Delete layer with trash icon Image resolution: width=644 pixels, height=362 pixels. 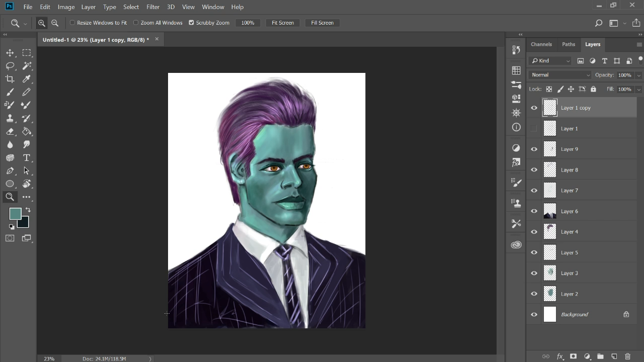(x=627, y=356)
